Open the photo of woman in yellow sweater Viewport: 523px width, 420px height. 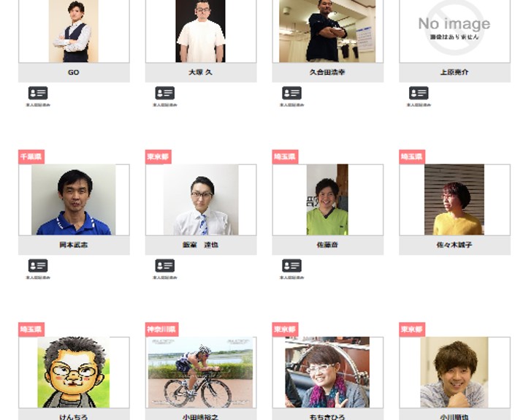(454, 199)
